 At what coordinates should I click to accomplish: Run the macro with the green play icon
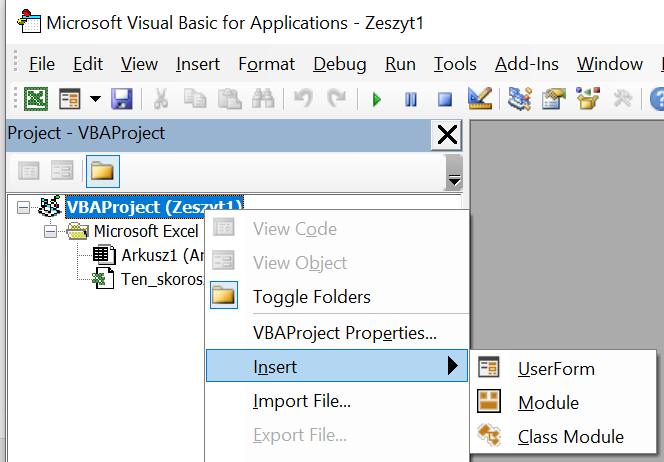[x=377, y=99]
